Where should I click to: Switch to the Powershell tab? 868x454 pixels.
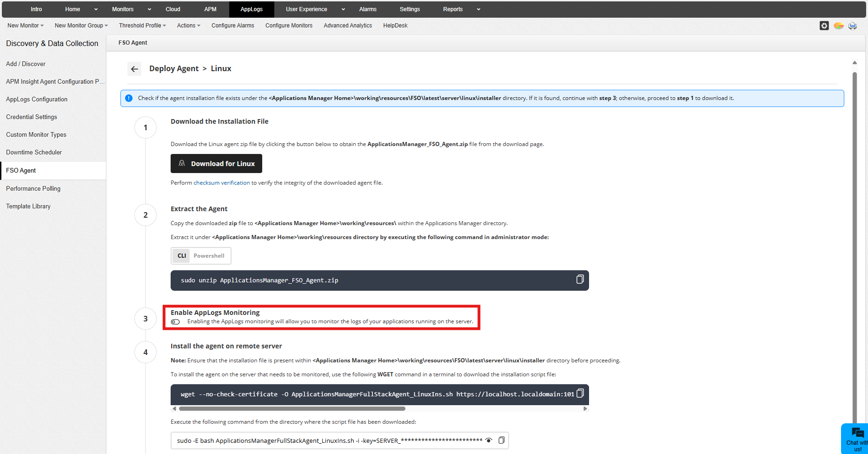coord(209,255)
